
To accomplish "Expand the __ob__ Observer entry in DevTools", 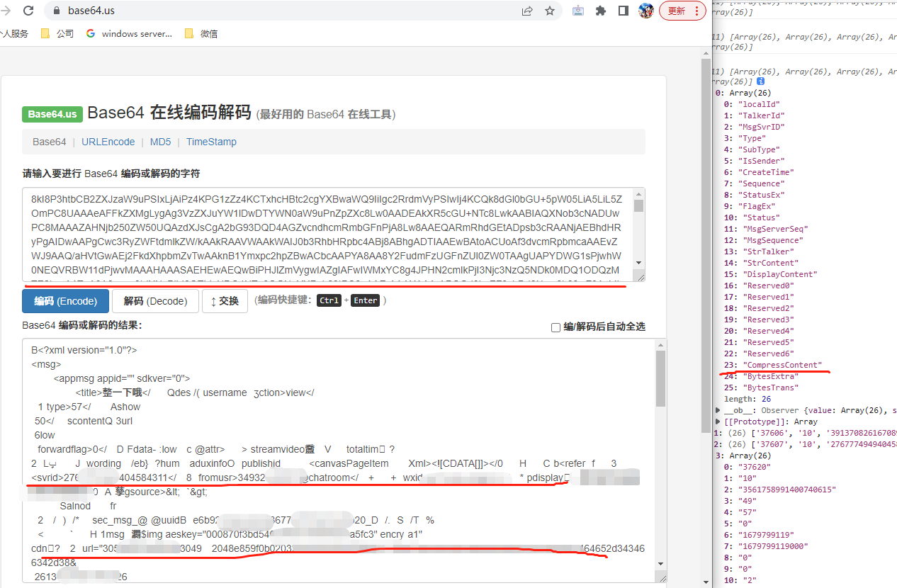I will (x=717, y=409).
